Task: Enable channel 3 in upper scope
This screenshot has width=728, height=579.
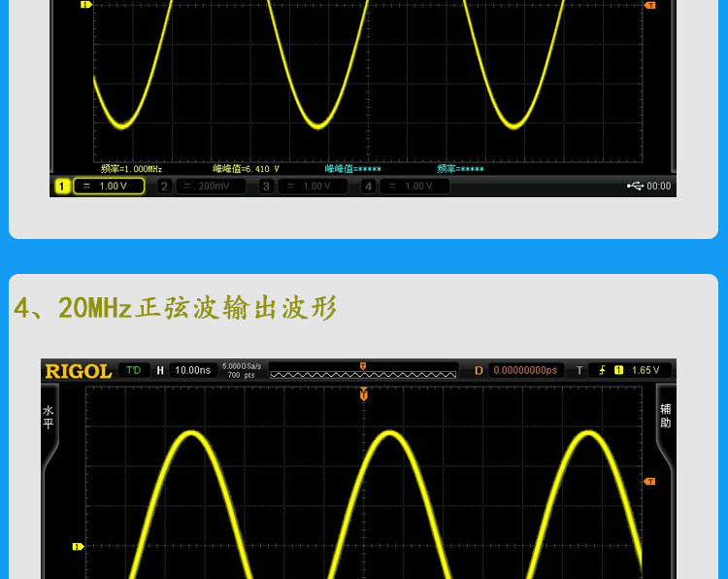Action: pyautogui.click(x=266, y=187)
